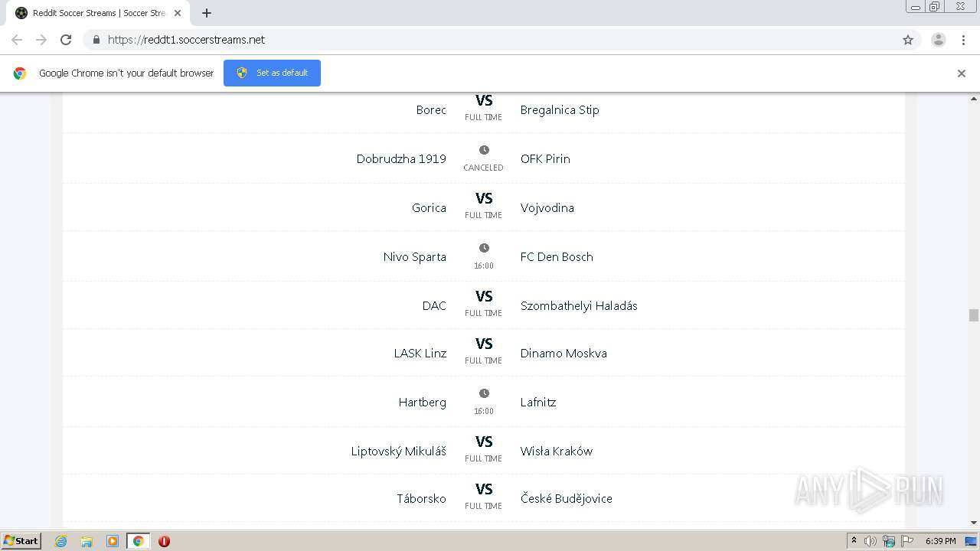Click the Dobrudzha 1919 canceled match icon

tap(484, 150)
